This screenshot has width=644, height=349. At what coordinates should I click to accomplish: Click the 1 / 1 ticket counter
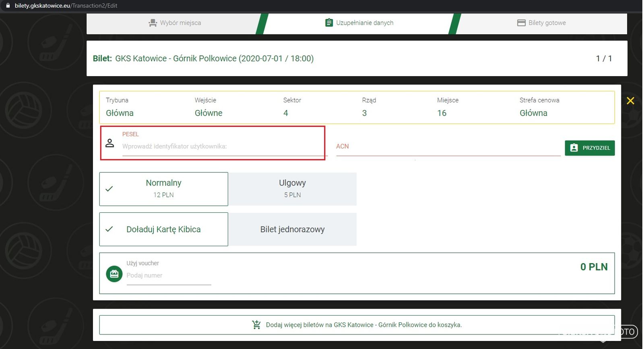(604, 58)
